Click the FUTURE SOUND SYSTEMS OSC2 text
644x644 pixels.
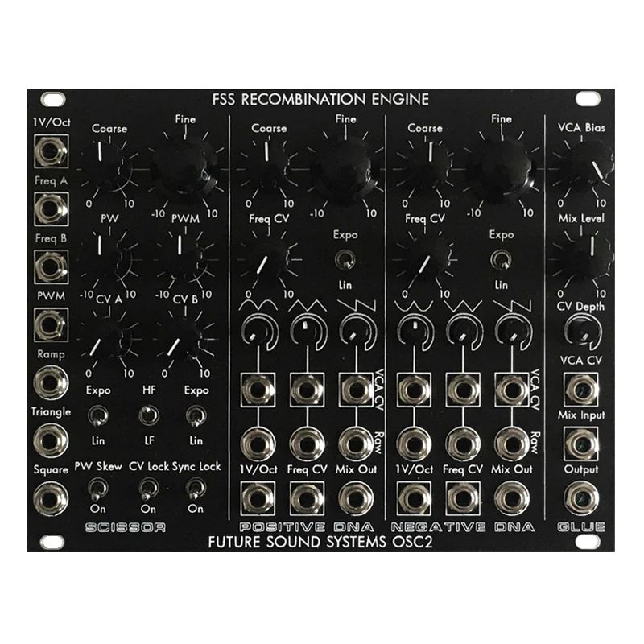(x=320, y=542)
